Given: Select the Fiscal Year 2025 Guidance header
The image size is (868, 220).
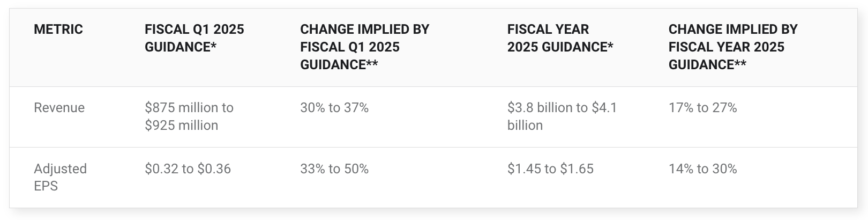Looking at the screenshot, I should pyautogui.click(x=560, y=38).
